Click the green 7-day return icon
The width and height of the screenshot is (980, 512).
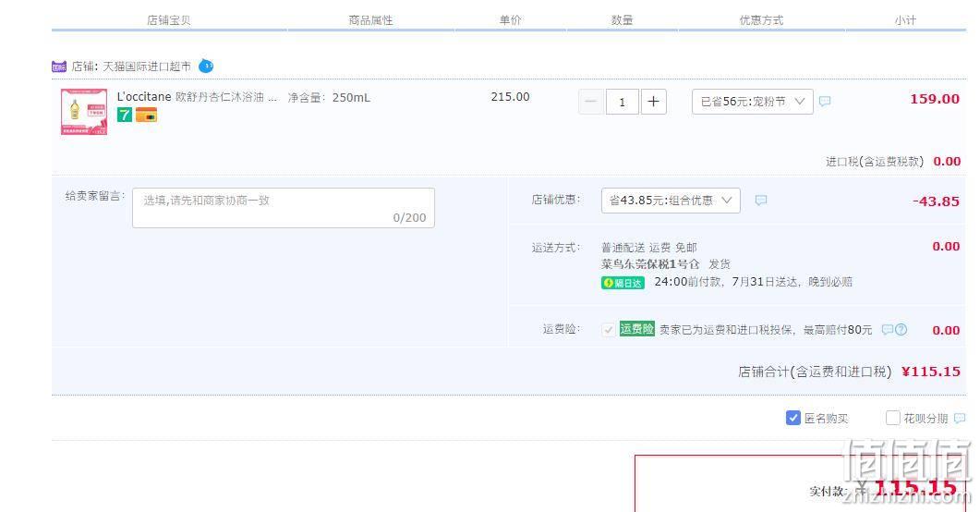tap(125, 115)
